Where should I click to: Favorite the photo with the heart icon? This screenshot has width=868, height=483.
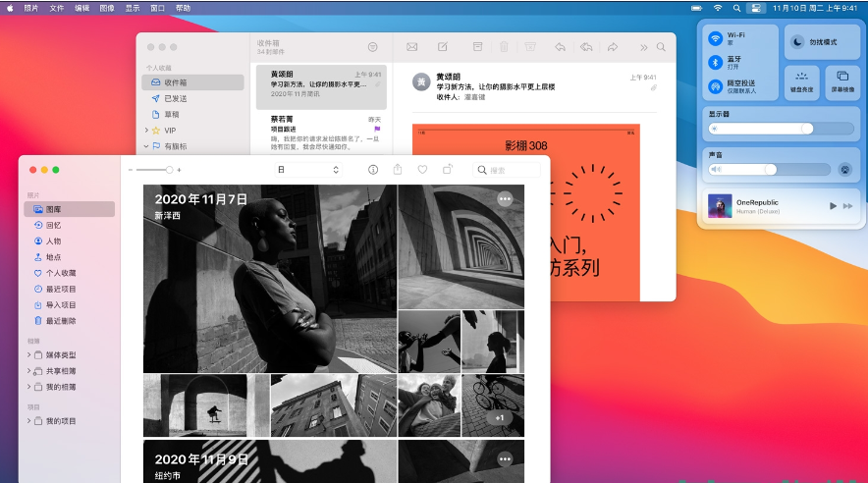point(422,170)
